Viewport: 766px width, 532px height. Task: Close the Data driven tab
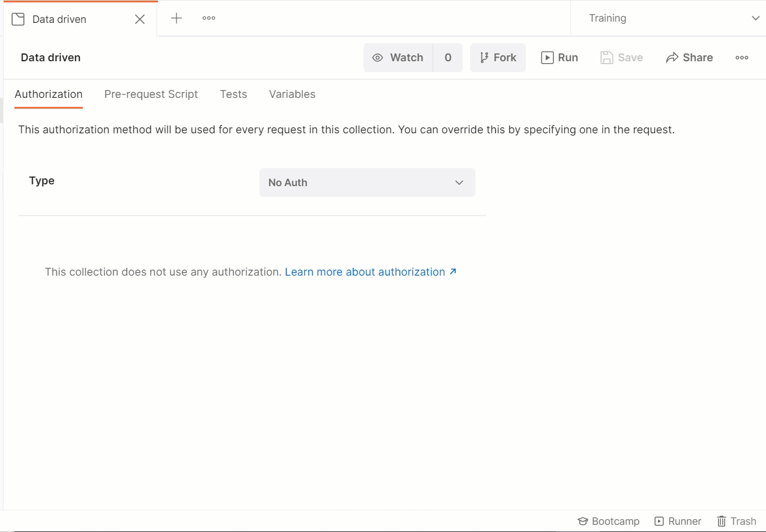[140, 19]
